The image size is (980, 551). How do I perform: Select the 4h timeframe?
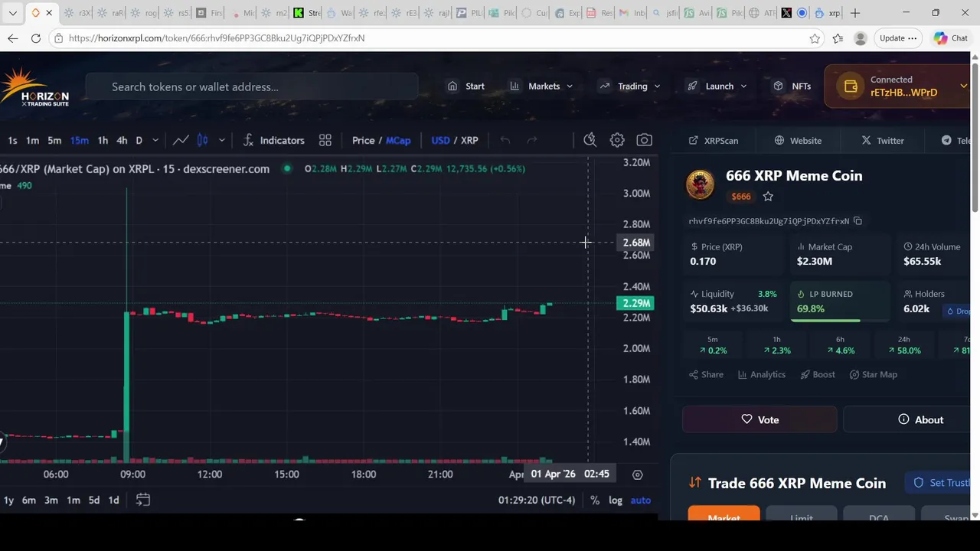point(122,140)
